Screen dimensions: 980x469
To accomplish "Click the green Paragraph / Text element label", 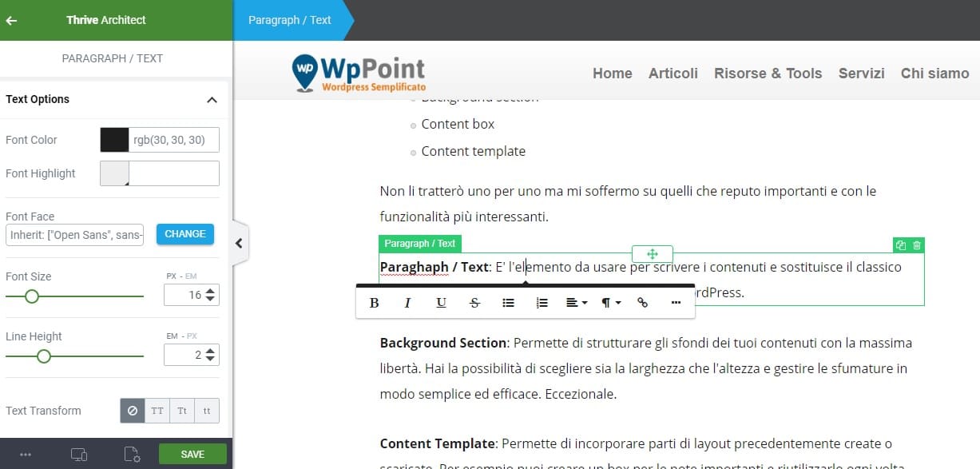I will click(420, 244).
